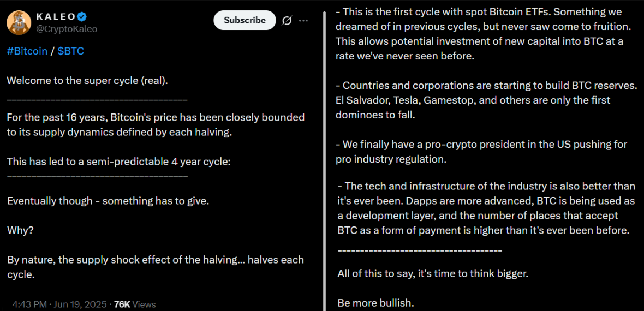Click the 'Welcome to the super cycle (real).' line

click(87, 81)
